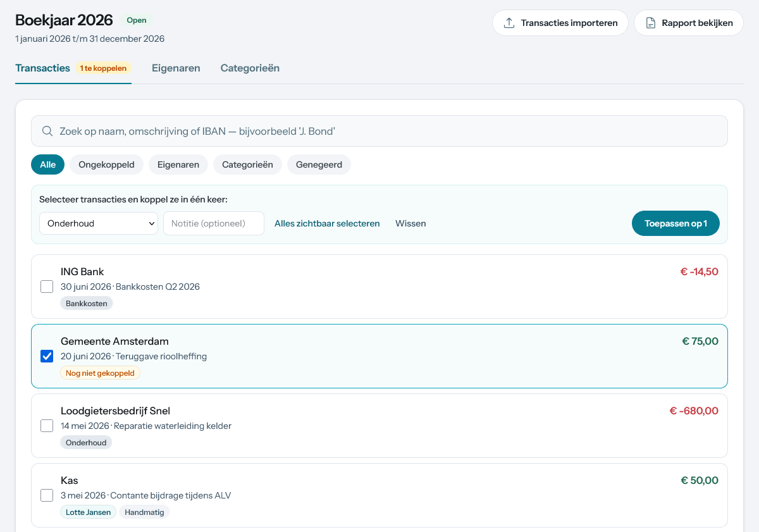
Task: Click the amount € 50,00
Action: coord(700,481)
